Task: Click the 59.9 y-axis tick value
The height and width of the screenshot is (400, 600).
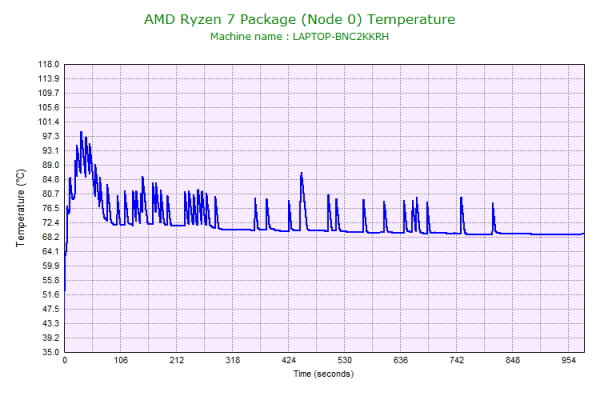Action: [51, 266]
